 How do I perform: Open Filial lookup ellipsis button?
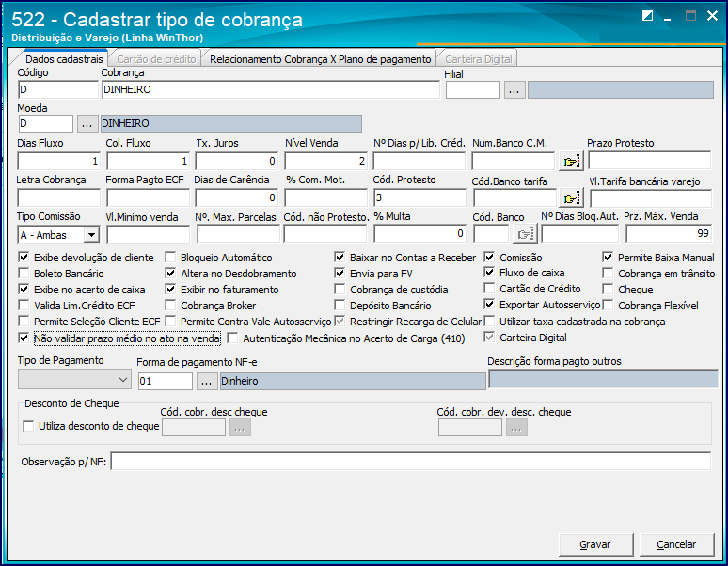point(514,90)
